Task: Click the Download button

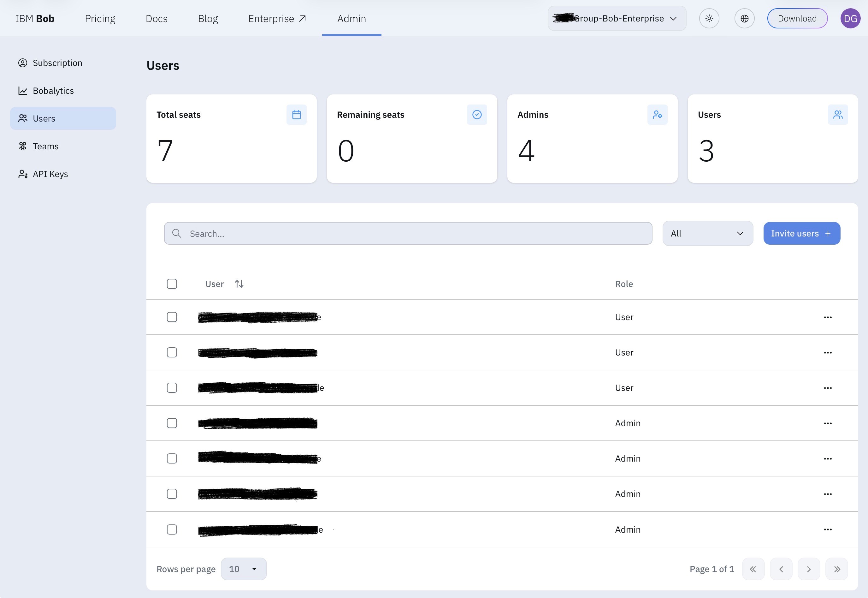Action: pos(797,18)
